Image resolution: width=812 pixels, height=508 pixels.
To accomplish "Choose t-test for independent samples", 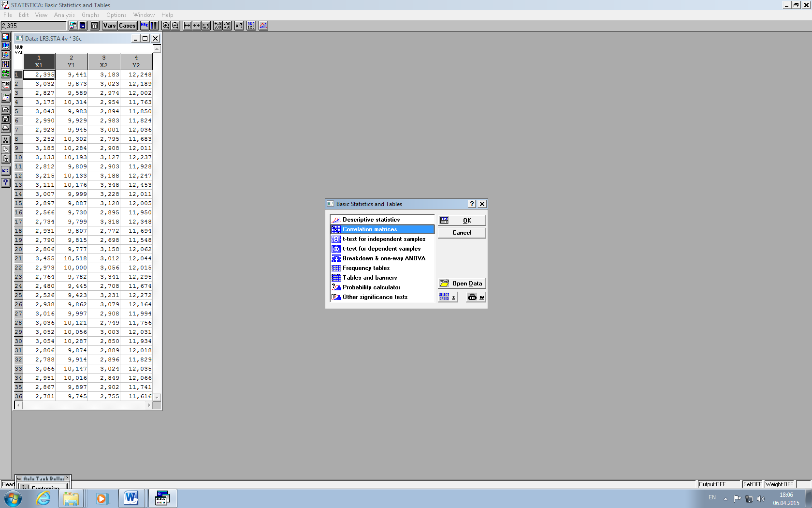I will point(382,239).
